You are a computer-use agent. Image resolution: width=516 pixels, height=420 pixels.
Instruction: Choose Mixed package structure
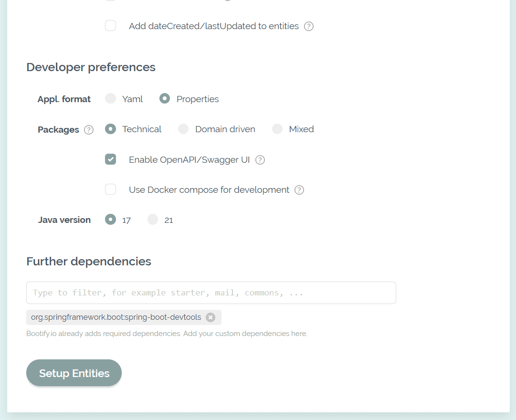277,129
